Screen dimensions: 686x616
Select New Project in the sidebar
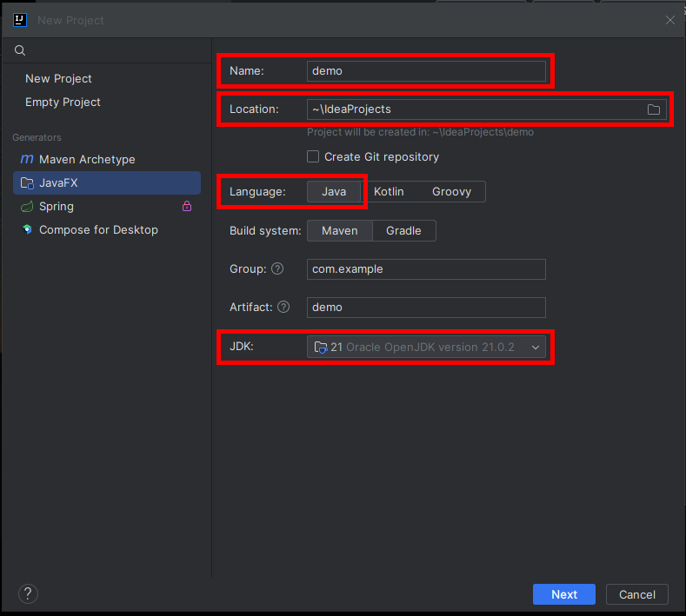tap(58, 79)
